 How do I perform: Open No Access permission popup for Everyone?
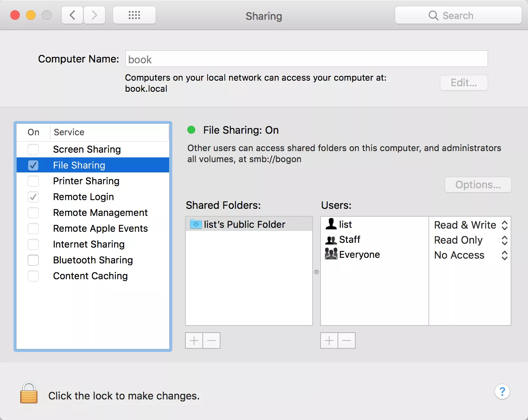pos(470,255)
